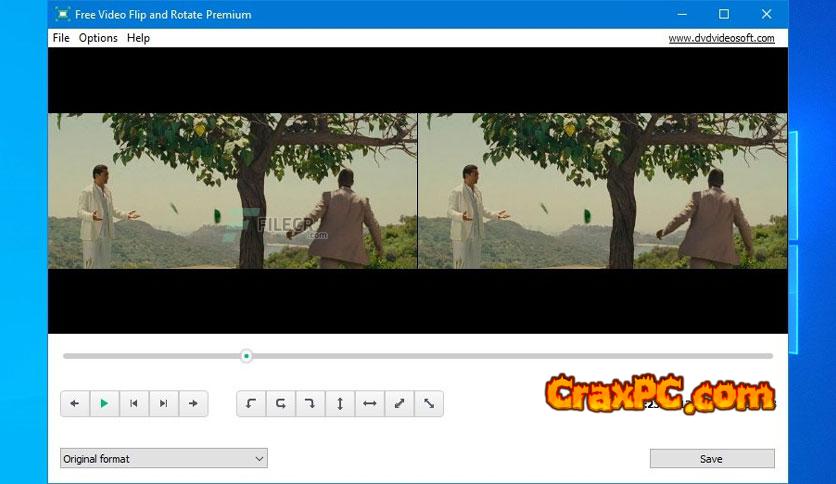
Task: Step back with the left arrow button
Action: [x=75, y=404]
